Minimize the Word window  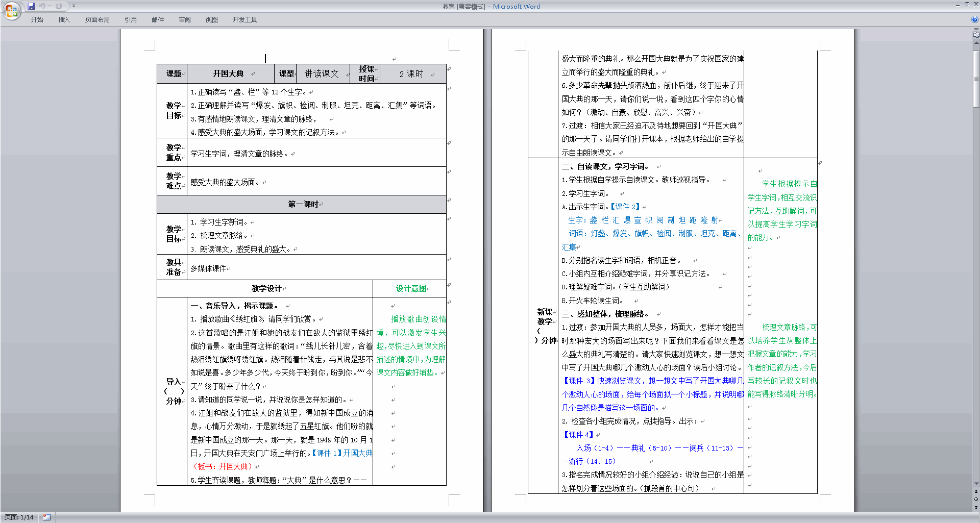958,4
